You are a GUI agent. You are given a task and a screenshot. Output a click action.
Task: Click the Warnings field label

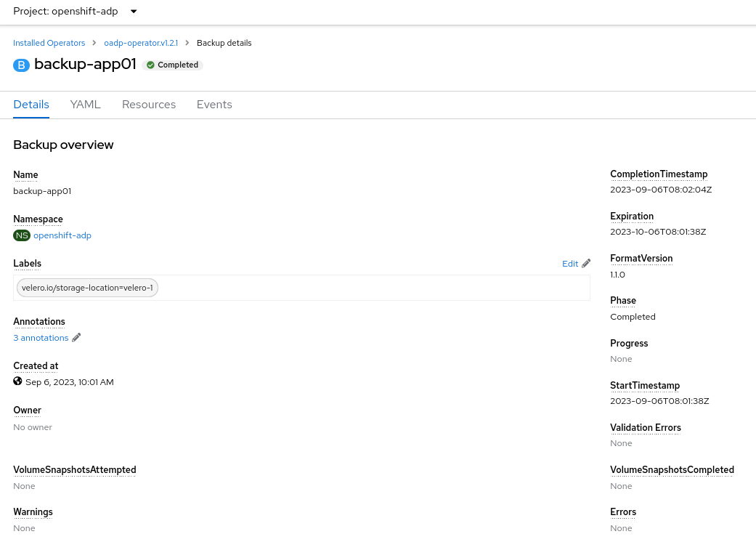(x=33, y=512)
